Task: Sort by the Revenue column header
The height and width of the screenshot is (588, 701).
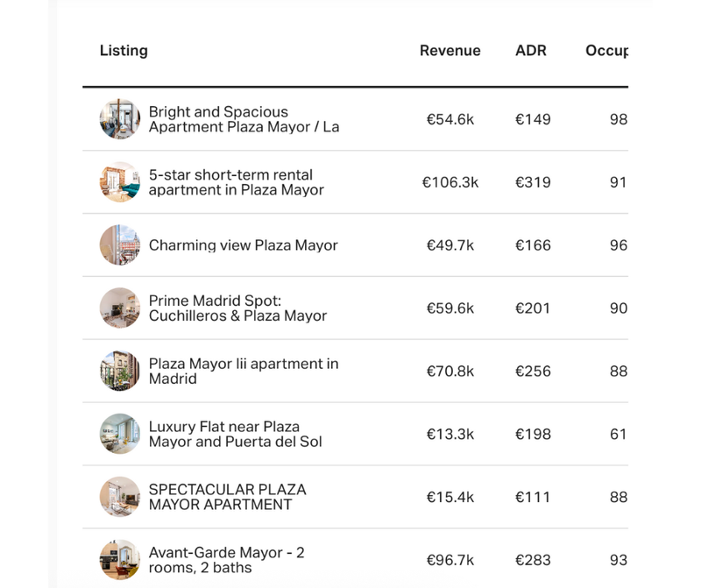Action: pyautogui.click(x=450, y=51)
